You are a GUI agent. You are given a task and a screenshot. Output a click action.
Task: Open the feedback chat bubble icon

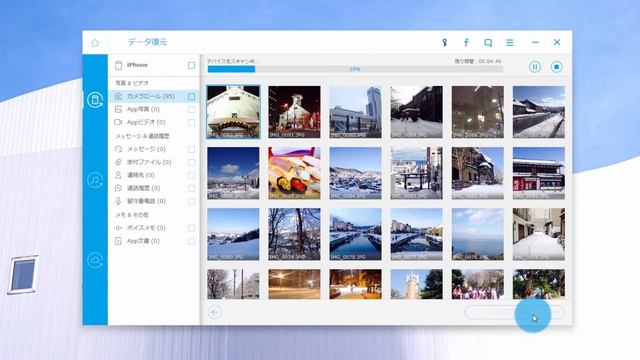[x=488, y=42]
